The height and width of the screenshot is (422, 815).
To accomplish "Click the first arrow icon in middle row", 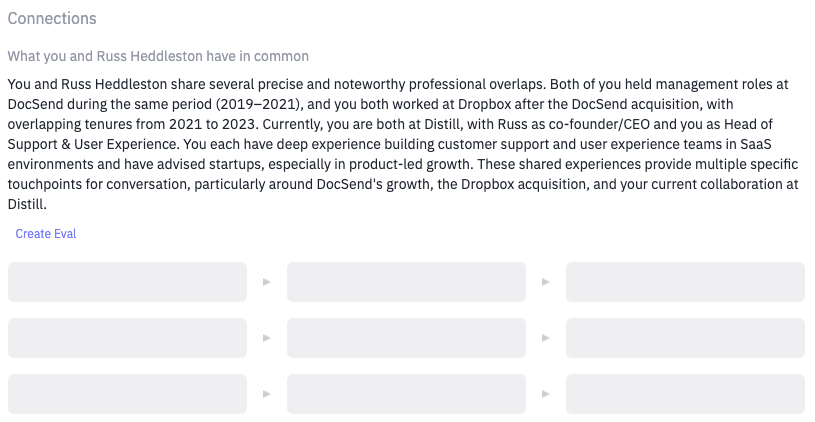I will click(267, 338).
